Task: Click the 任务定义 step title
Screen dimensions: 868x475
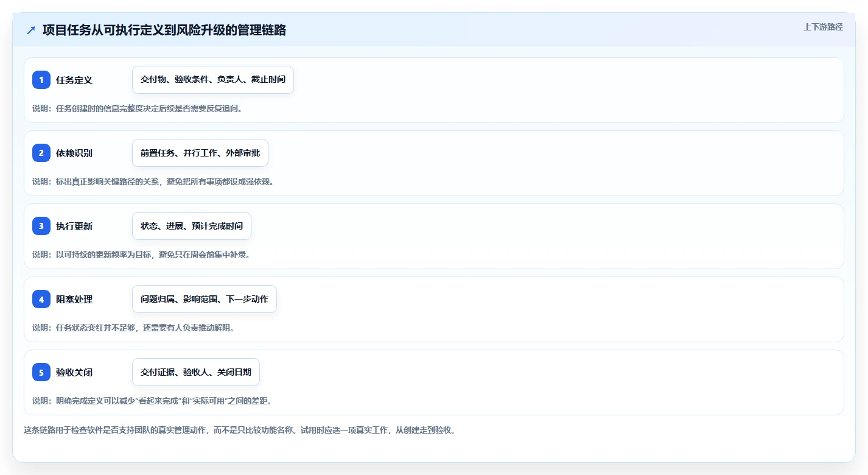Action: pos(74,80)
